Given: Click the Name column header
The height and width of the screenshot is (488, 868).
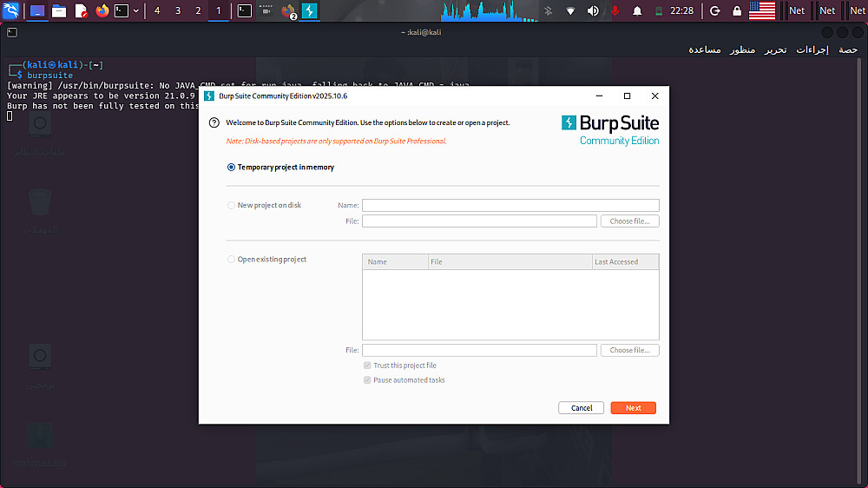Looking at the screenshot, I should point(395,262).
